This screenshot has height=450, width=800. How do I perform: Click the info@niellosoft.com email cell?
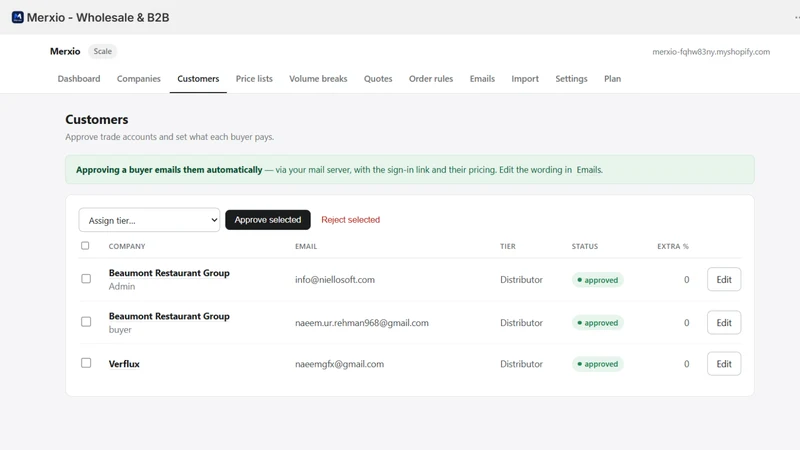pyautogui.click(x=335, y=280)
